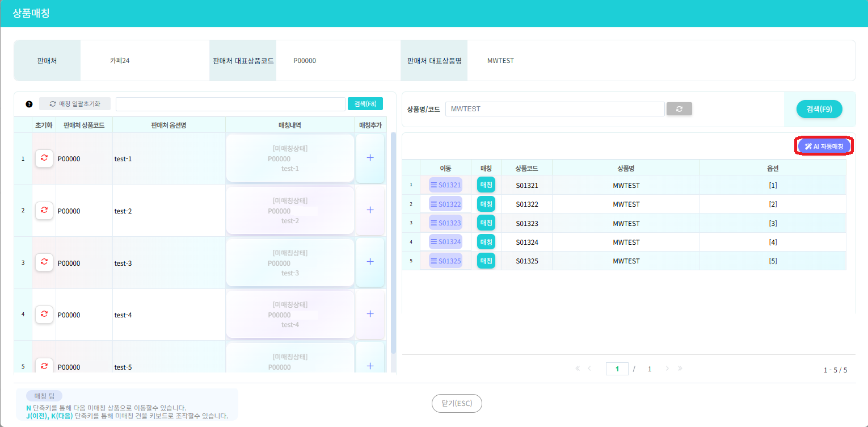Grab the S01321 move handle
This screenshot has height=427, width=868.
pos(445,185)
